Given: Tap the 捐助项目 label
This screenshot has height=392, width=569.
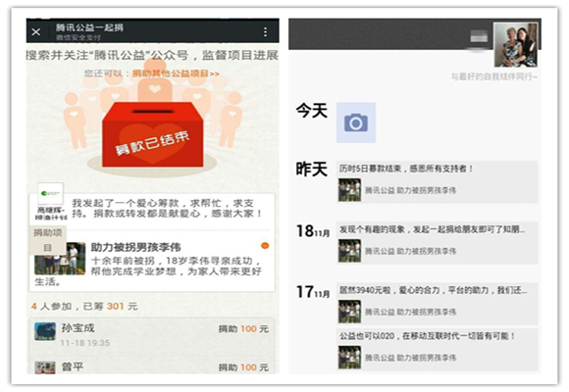Looking at the screenshot, I should [48, 240].
